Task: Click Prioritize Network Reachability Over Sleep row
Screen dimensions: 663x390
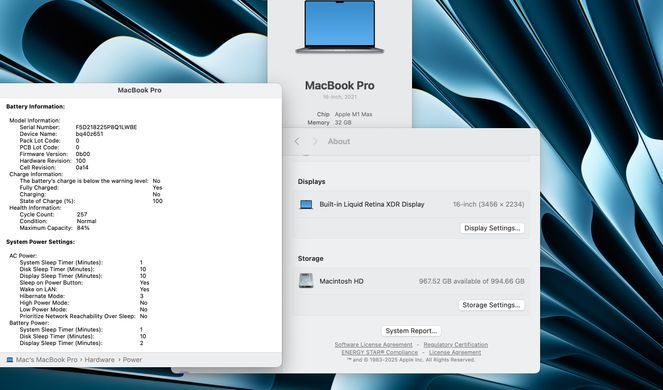Action: (x=83, y=316)
